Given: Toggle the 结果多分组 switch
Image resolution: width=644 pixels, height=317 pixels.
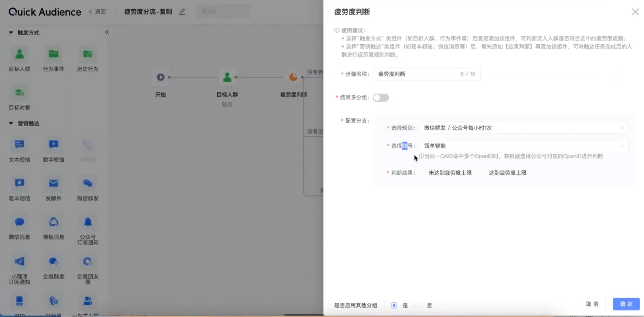Looking at the screenshot, I should click(x=381, y=98).
